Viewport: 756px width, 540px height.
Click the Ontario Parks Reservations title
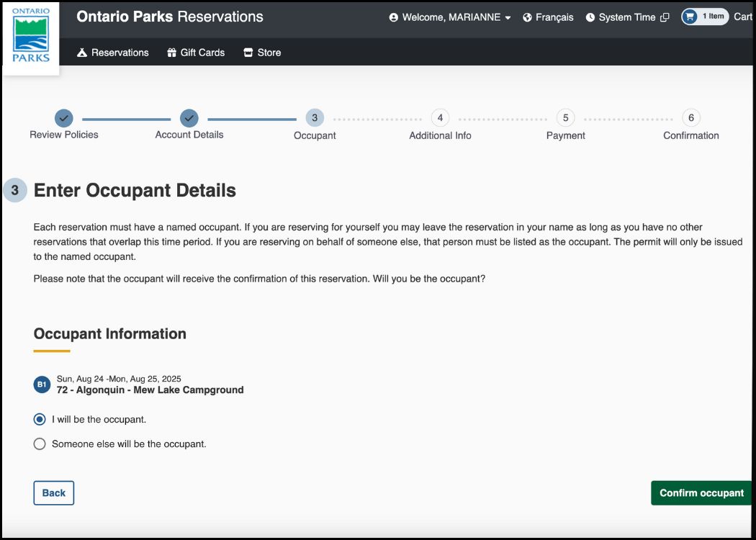(170, 17)
